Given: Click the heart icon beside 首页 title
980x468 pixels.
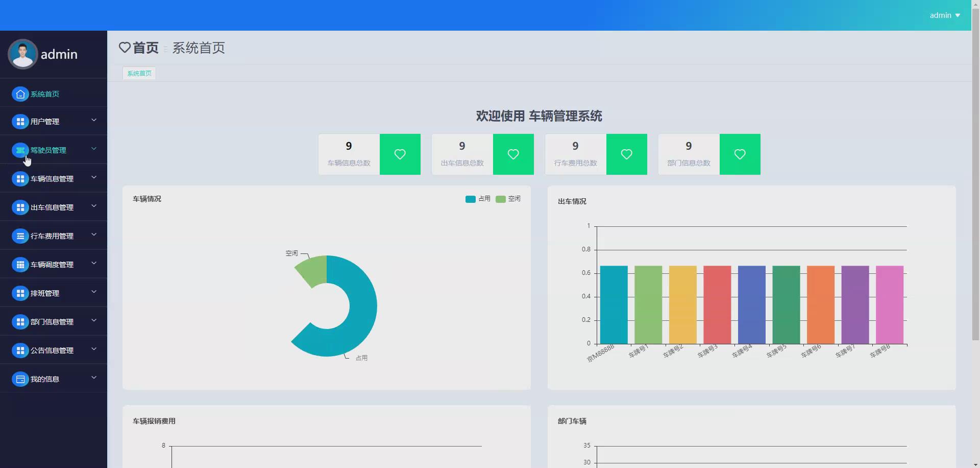Looking at the screenshot, I should [125, 48].
